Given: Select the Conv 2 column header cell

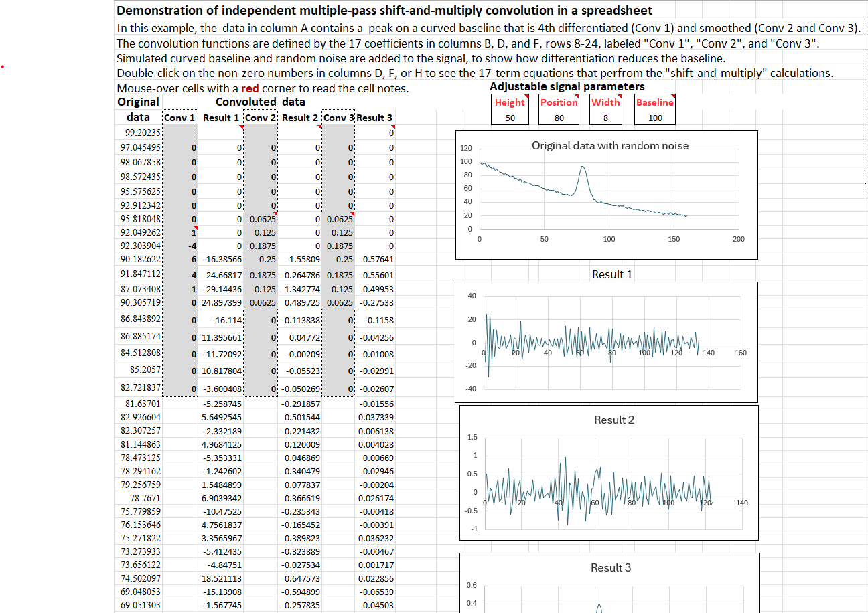Looking at the screenshot, I should click(x=260, y=118).
